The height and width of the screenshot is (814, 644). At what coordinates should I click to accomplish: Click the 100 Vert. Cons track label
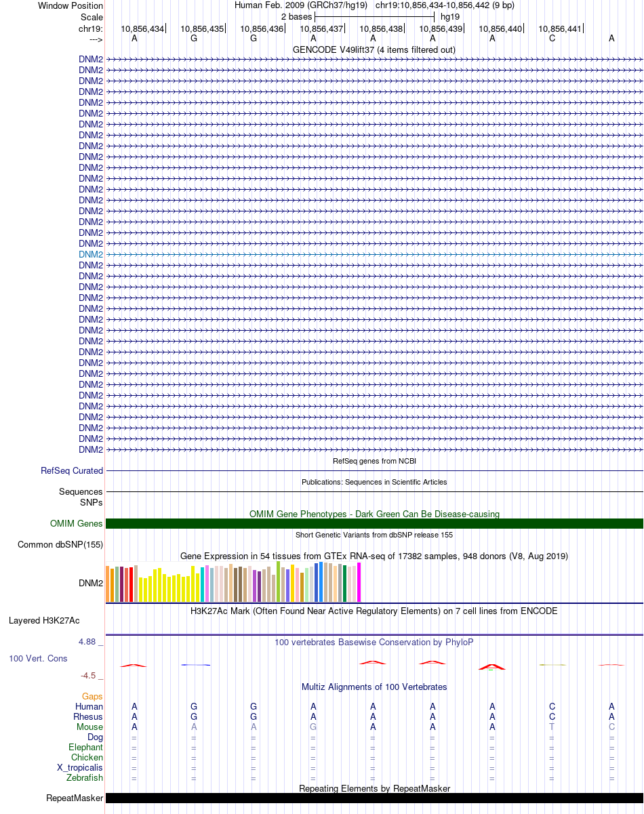coord(38,658)
